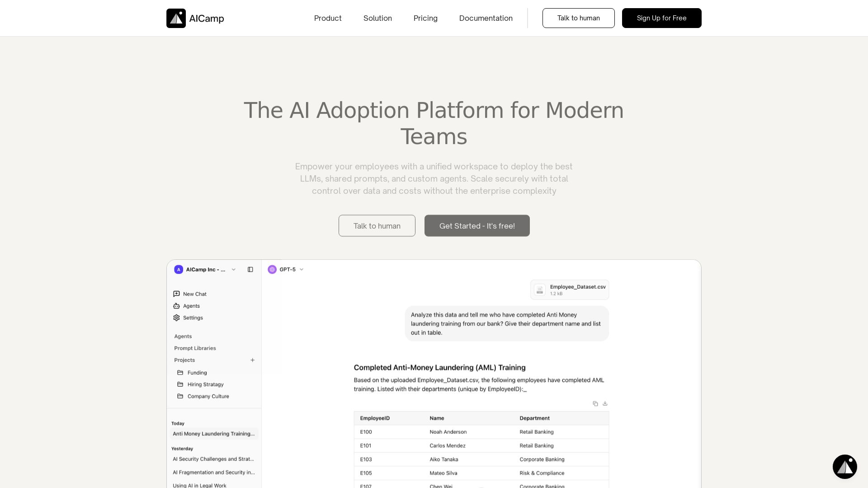This screenshot has height=488, width=868.
Task: Open the Product menu
Action: (x=328, y=18)
